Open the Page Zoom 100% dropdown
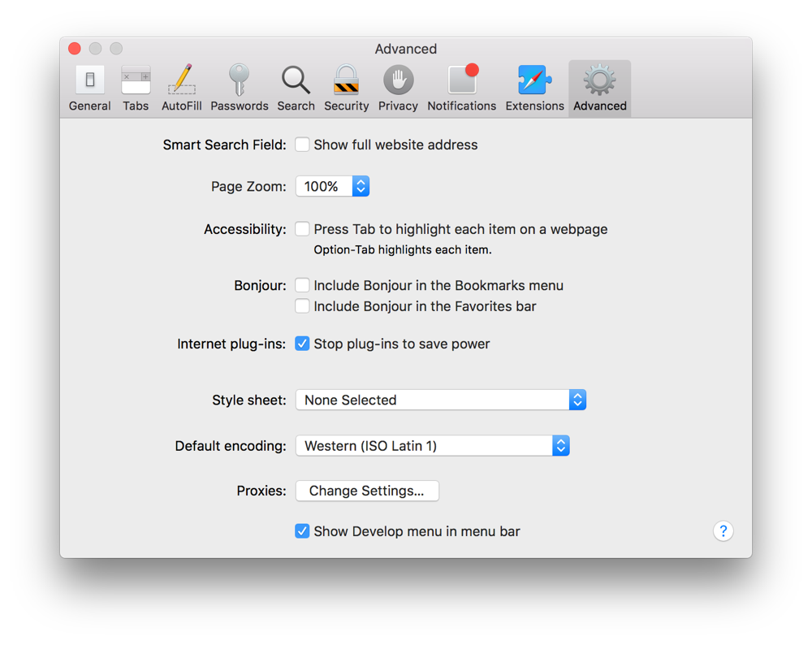Screen dimensions: 812x645 click(x=332, y=187)
